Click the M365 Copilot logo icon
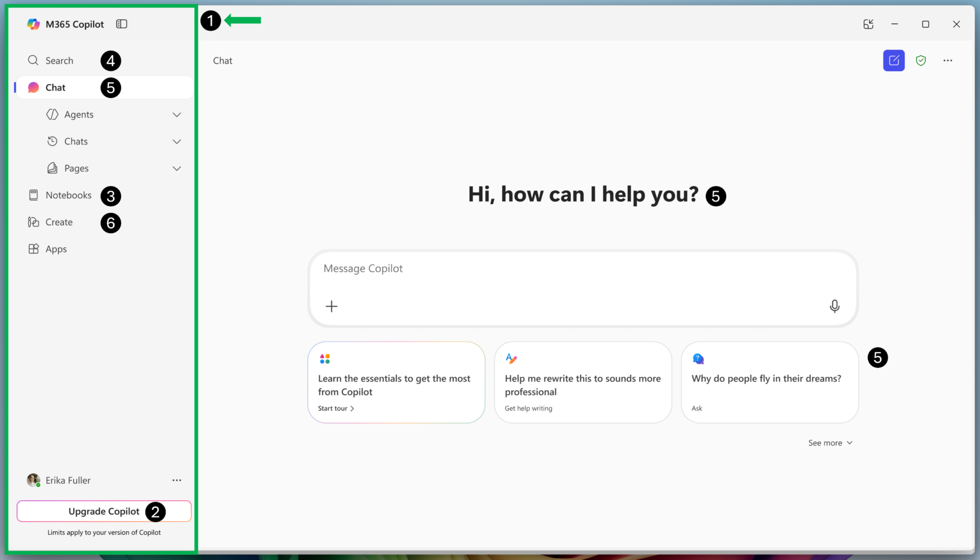 (33, 24)
